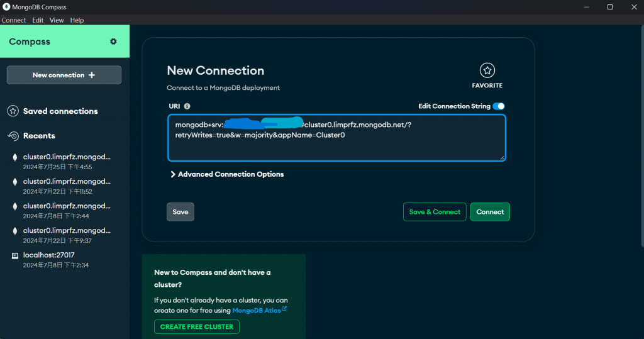Click external link icon beside MongoDB Atlas
The image size is (644, 339).
284,308
